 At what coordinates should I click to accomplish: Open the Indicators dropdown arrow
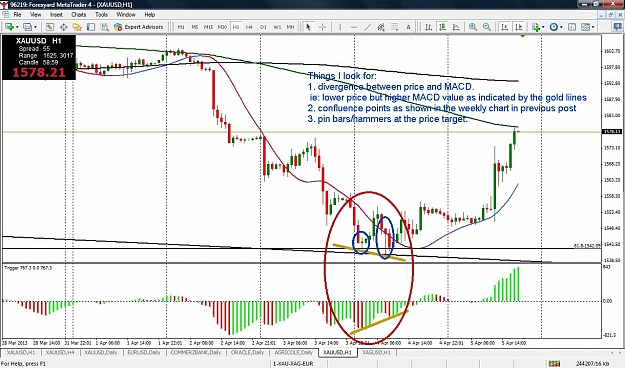click(x=543, y=27)
